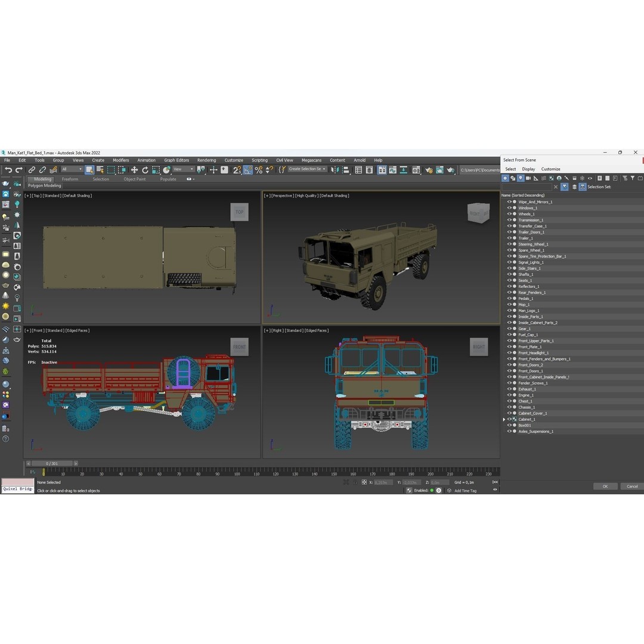Image resolution: width=644 pixels, height=644 pixels.
Task: Open 'High Quality' viewport setting label
Action: coord(306,196)
